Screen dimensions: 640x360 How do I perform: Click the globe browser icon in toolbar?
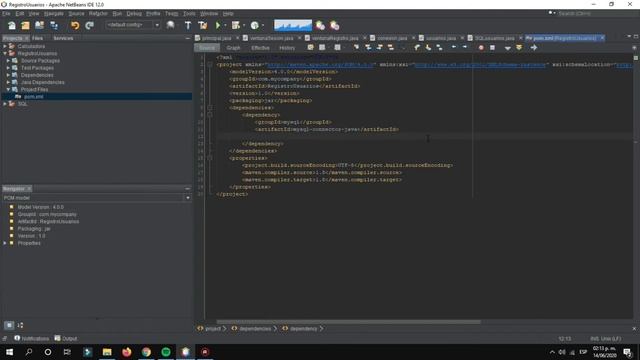point(171,25)
